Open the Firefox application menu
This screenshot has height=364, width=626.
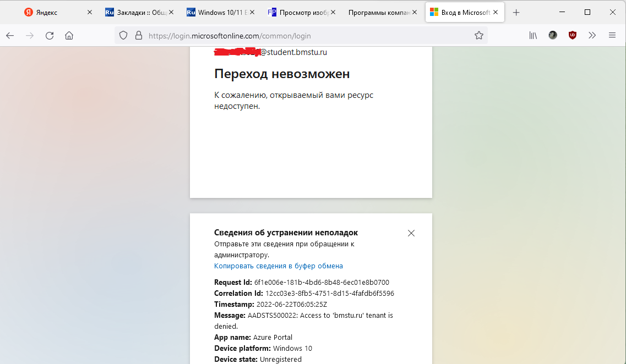pos(612,36)
